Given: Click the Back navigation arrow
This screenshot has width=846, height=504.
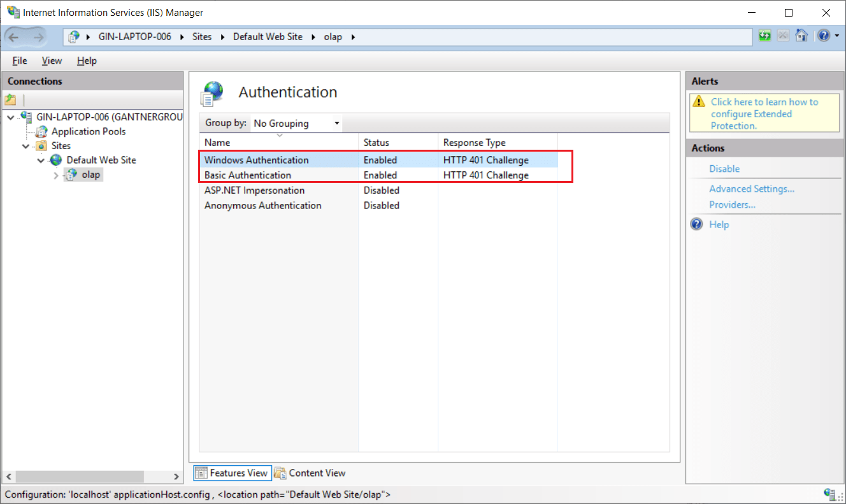Looking at the screenshot, I should (x=15, y=37).
